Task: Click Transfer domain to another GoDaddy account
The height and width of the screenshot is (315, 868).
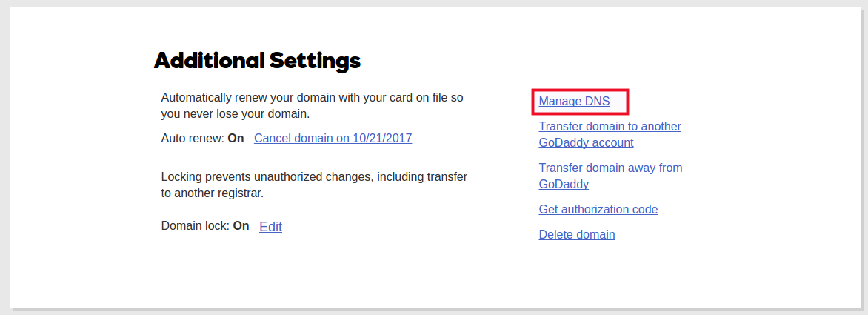Action: pyautogui.click(x=610, y=134)
